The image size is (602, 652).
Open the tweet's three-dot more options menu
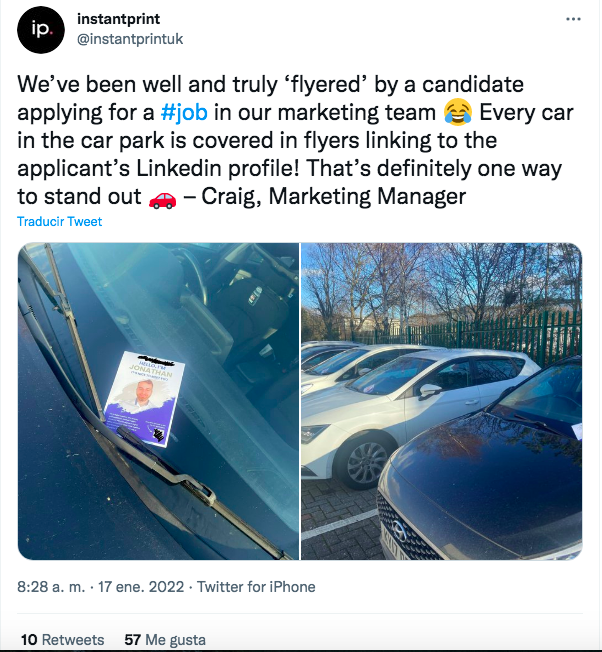(x=572, y=19)
